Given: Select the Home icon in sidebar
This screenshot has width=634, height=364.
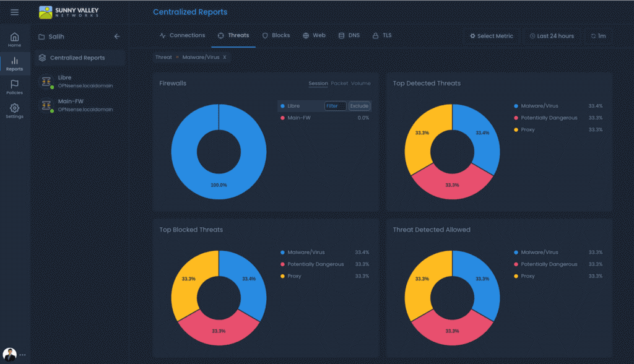Looking at the screenshot, I should pyautogui.click(x=14, y=38).
